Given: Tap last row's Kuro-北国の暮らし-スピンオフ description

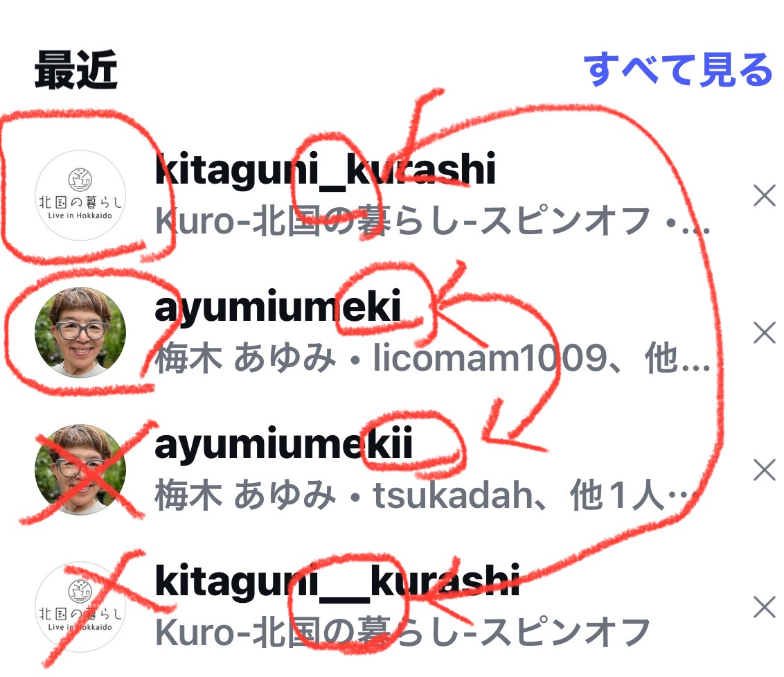Looking at the screenshot, I should (402, 633).
